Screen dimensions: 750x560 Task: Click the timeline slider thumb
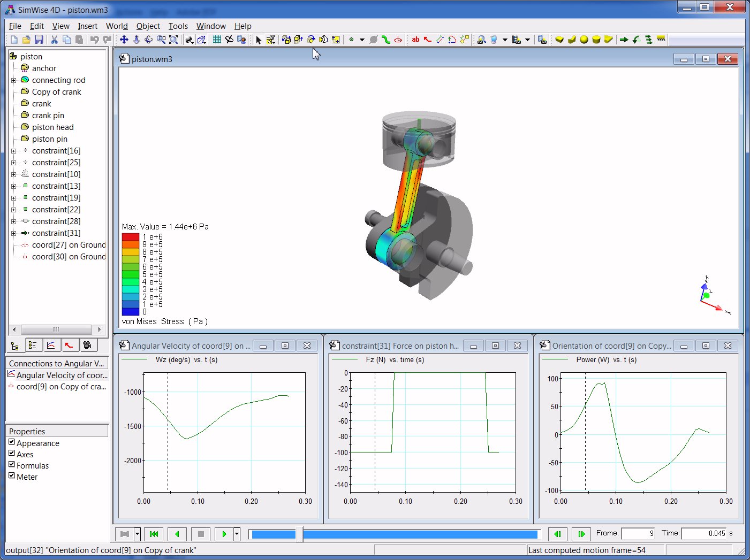[x=299, y=534]
